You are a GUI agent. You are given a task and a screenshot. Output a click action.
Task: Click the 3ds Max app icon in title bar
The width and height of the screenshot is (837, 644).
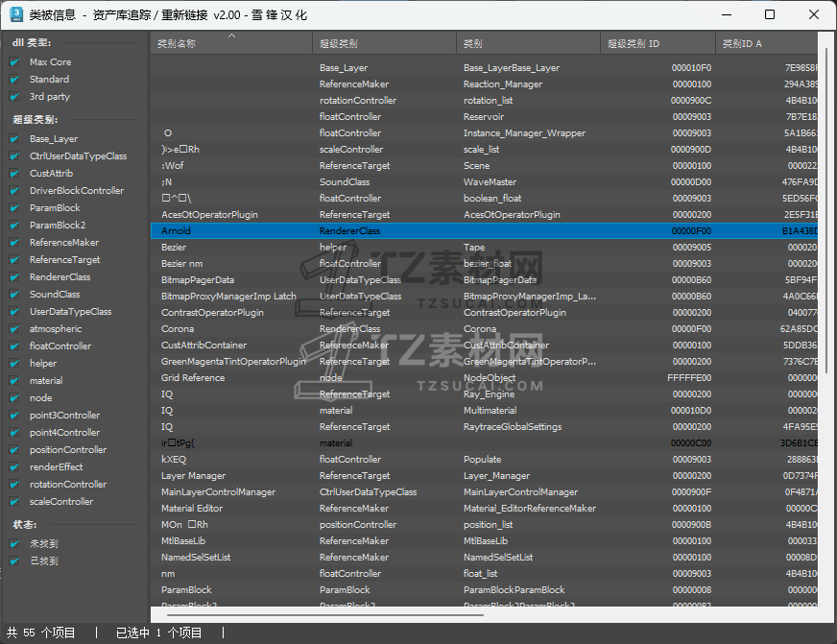(16, 14)
